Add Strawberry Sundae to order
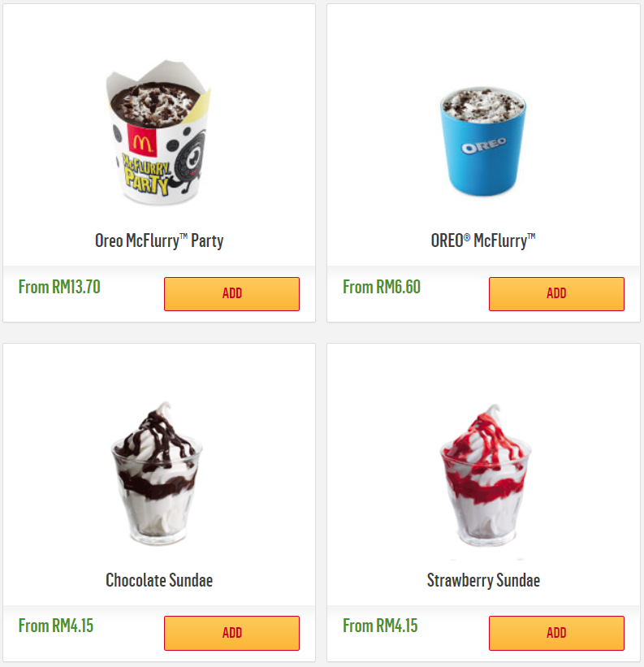Image resolution: width=644 pixels, height=667 pixels. tap(556, 633)
